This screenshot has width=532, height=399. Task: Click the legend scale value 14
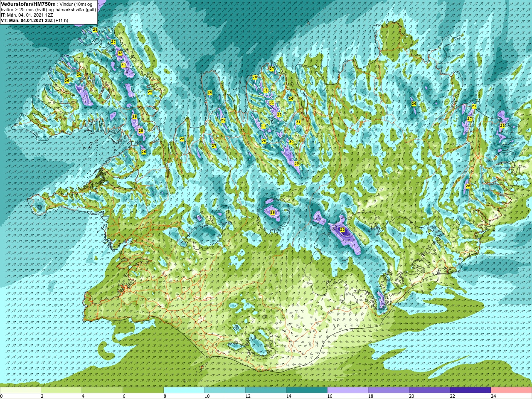289,396
